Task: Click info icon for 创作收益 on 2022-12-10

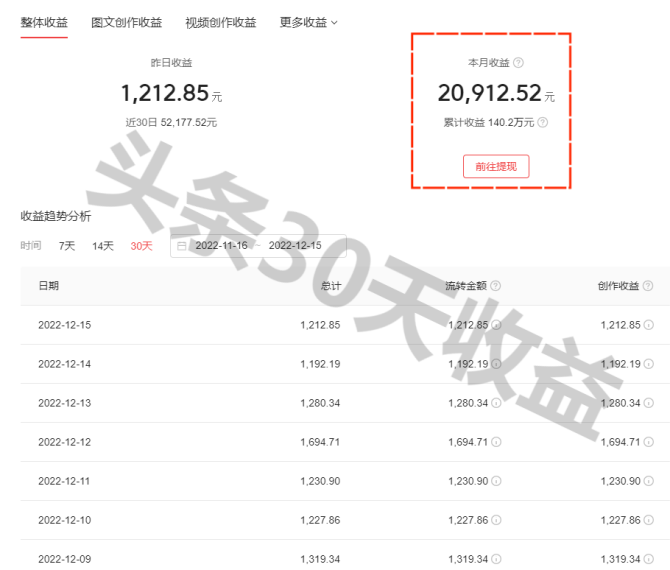Action: [x=649, y=520]
